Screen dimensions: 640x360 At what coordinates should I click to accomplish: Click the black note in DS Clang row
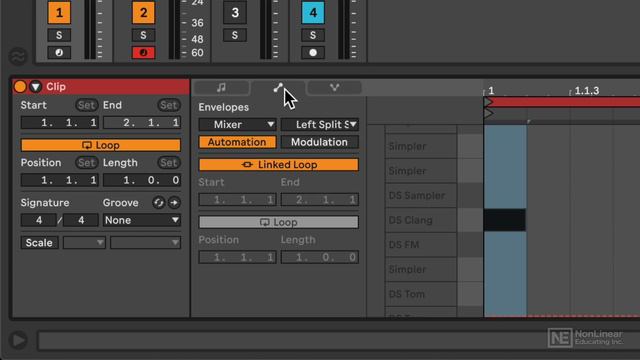pyautogui.click(x=505, y=220)
